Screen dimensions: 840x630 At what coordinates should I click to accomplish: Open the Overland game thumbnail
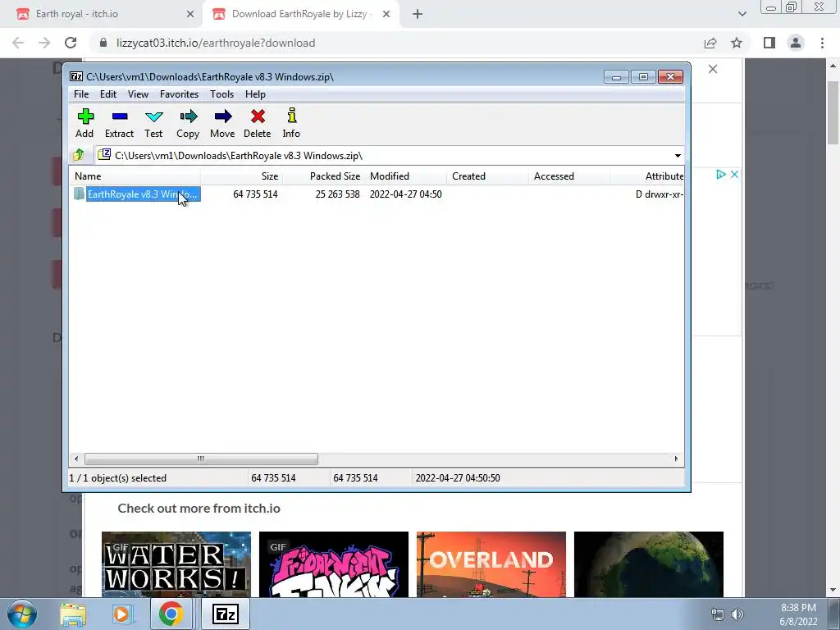point(491,564)
